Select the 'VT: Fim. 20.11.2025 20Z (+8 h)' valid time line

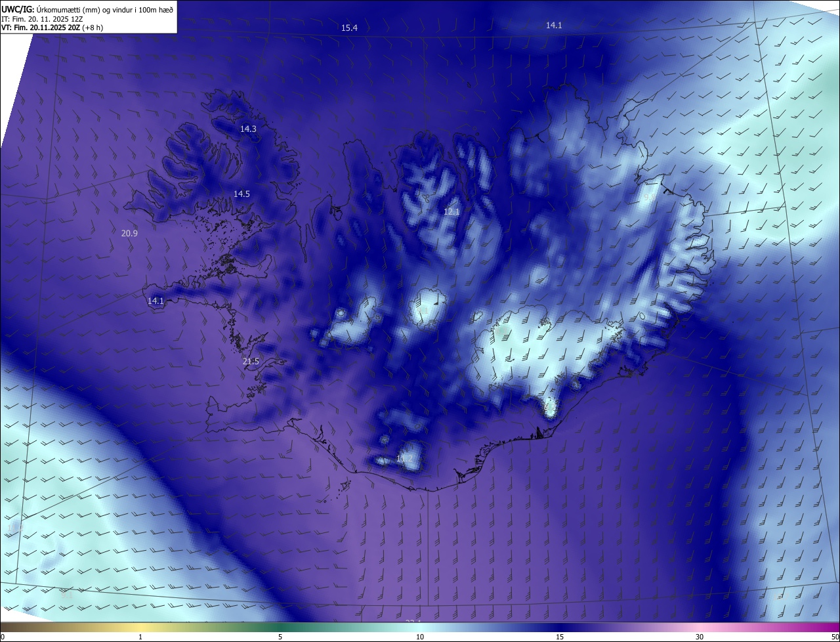[x=52, y=28]
